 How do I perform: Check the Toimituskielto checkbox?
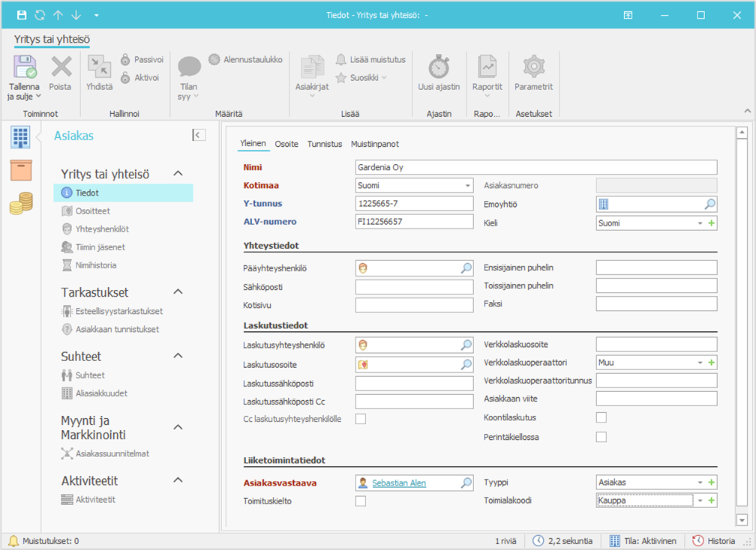[361, 501]
